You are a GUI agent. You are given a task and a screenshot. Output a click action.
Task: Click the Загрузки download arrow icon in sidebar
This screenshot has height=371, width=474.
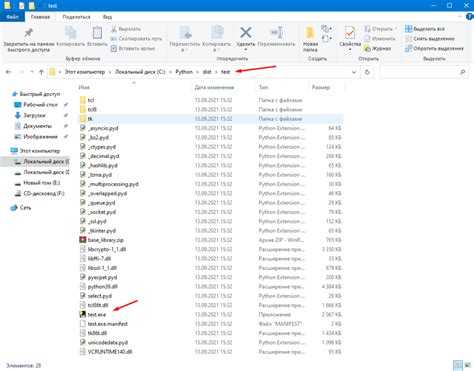click(18, 115)
